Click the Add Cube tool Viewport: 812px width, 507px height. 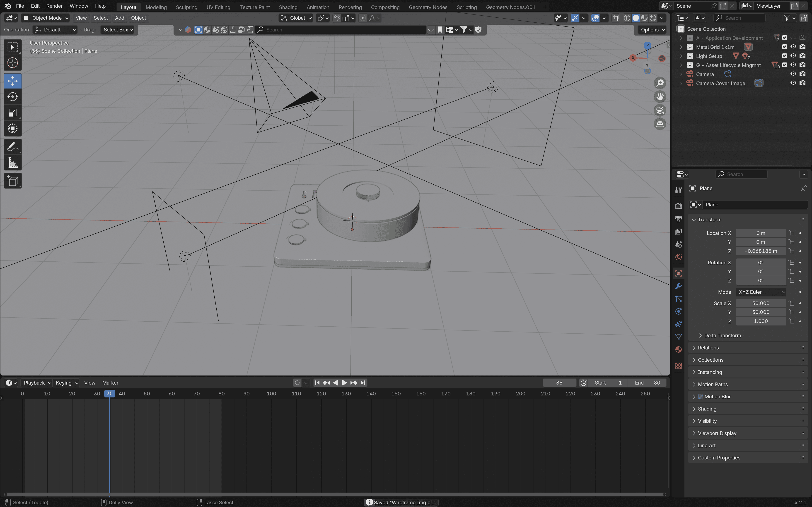click(x=12, y=181)
